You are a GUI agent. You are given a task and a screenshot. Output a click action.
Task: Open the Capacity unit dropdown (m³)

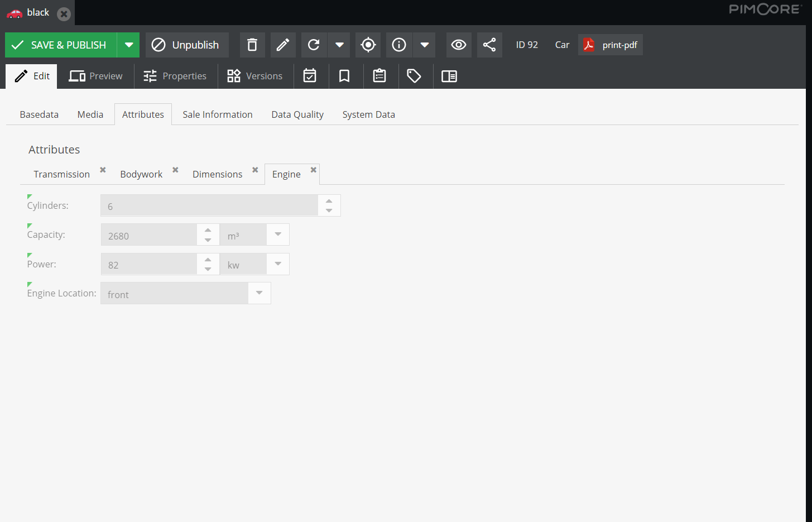point(278,235)
